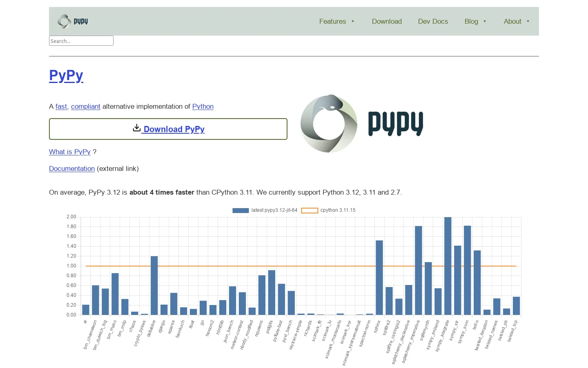Follow the 'compliant' link
Image resolution: width=588 pixels, height=368 pixels.
(x=86, y=106)
